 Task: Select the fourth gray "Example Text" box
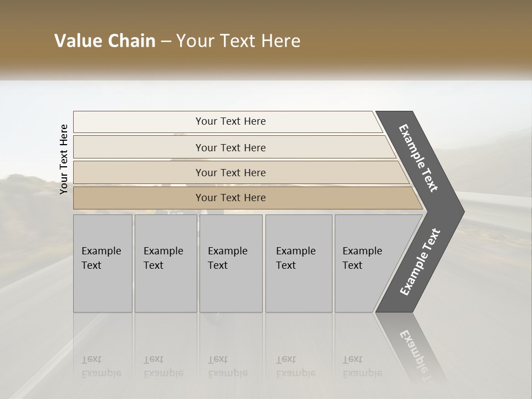(x=298, y=263)
